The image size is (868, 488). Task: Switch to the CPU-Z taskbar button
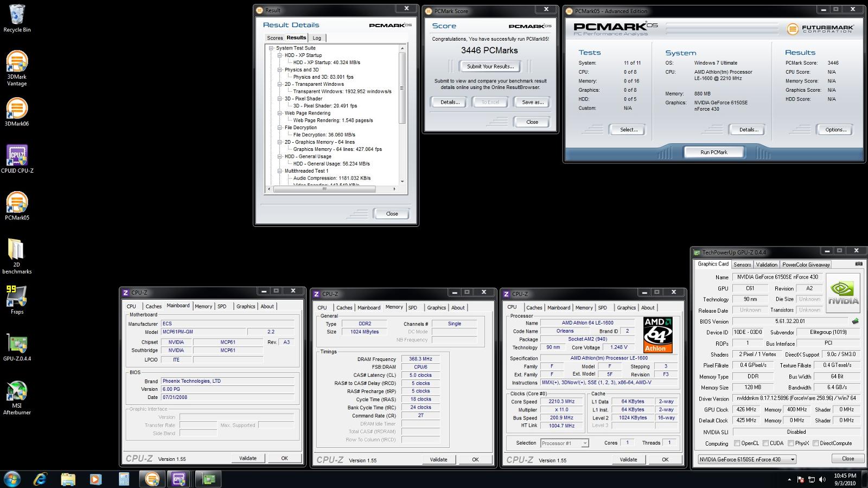click(179, 479)
